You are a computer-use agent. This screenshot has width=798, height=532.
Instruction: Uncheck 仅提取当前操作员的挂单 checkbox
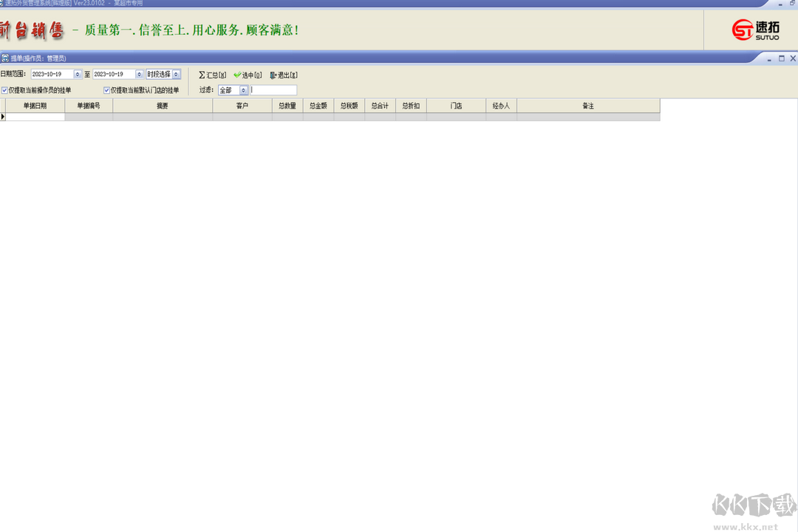tap(4, 90)
